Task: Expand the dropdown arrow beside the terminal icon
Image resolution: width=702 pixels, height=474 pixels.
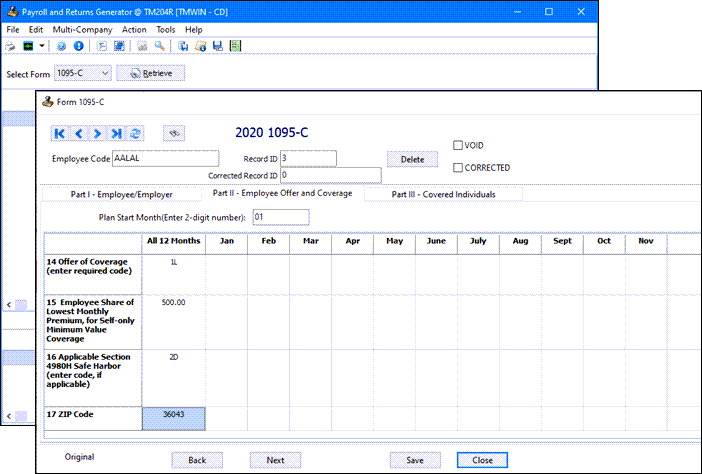Action: tap(41, 46)
